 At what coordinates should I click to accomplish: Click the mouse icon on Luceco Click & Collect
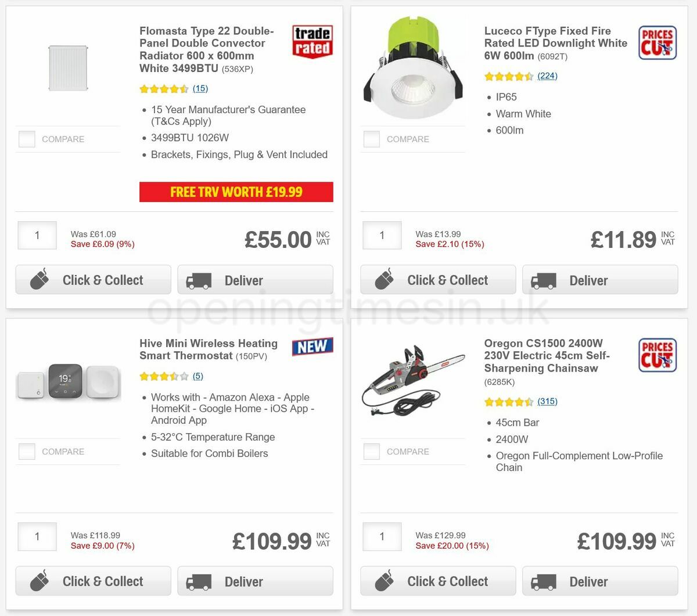point(384,279)
